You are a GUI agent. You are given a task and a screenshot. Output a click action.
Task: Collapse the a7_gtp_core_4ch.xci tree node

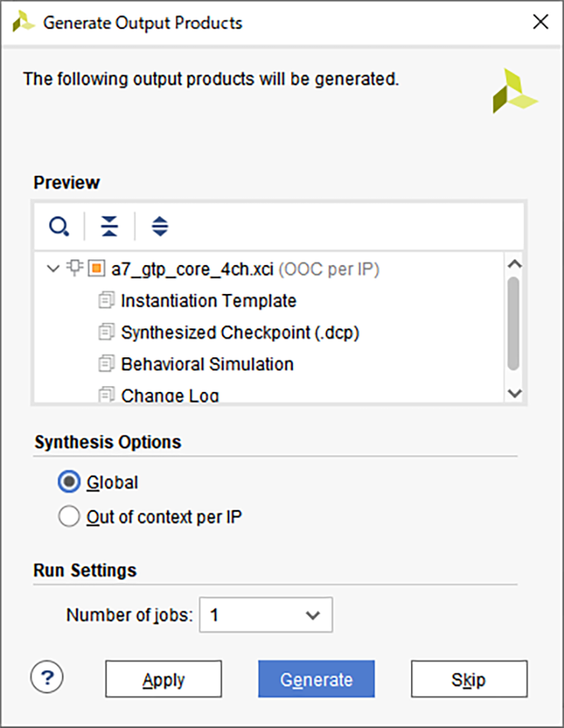tap(54, 269)
